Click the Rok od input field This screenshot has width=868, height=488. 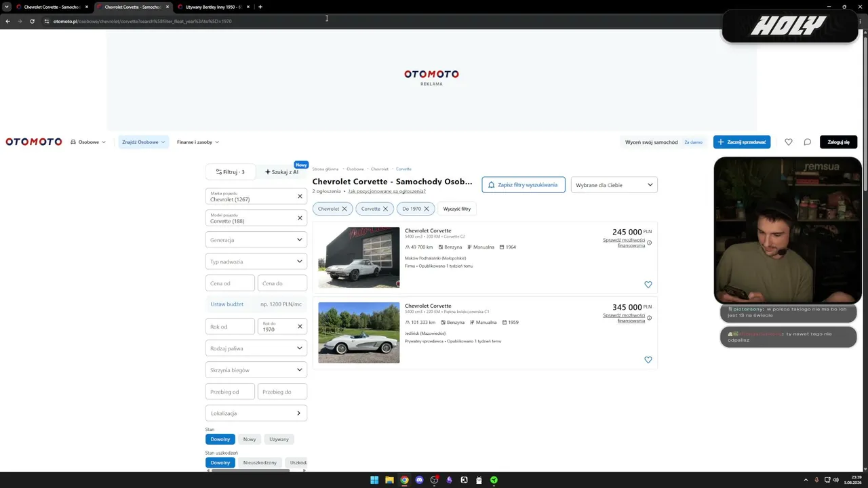point(230,327)
